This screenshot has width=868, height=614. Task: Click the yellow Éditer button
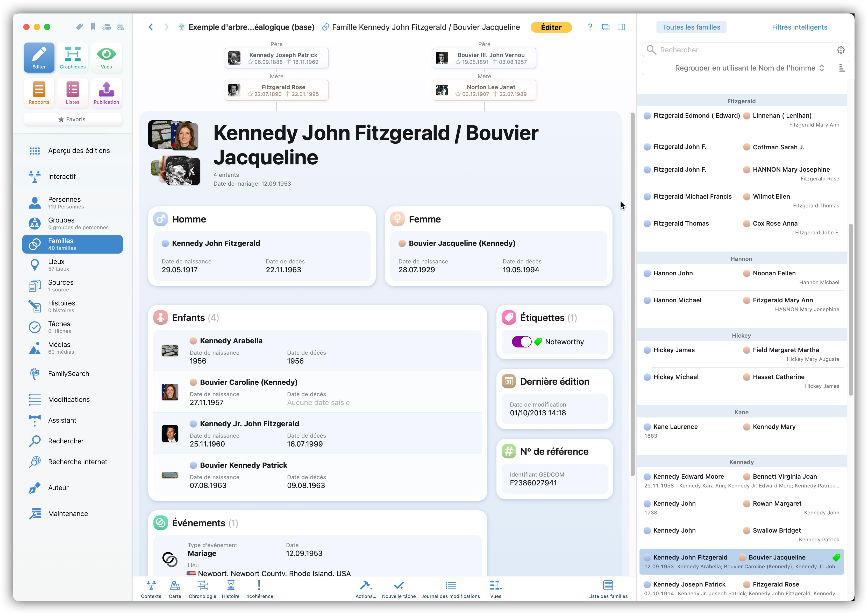tap(551, 27)
